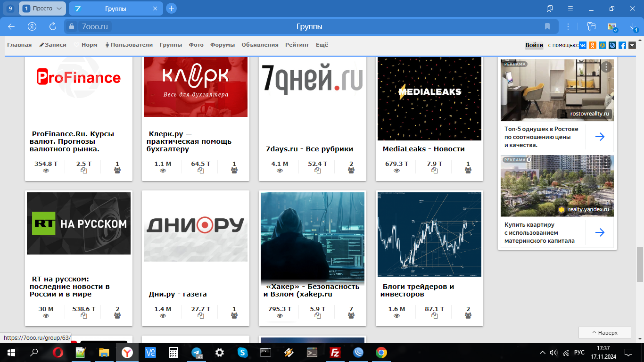Click the Наверх back-to-top button
Image resolution: width=644 pixels, height=362 pixels.
click(x=605, y=332)
